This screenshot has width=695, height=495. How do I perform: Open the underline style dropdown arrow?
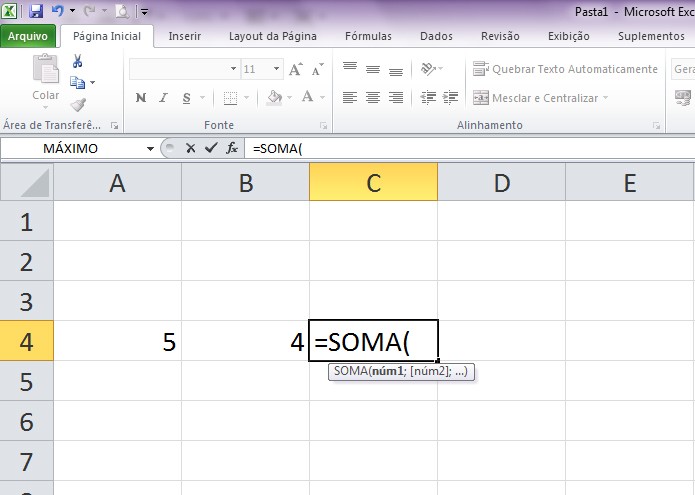[202, 97]
